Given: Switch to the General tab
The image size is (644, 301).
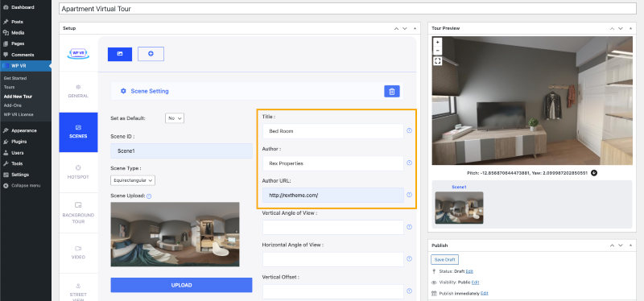Looking at the screenshot, I should (78, 92).
